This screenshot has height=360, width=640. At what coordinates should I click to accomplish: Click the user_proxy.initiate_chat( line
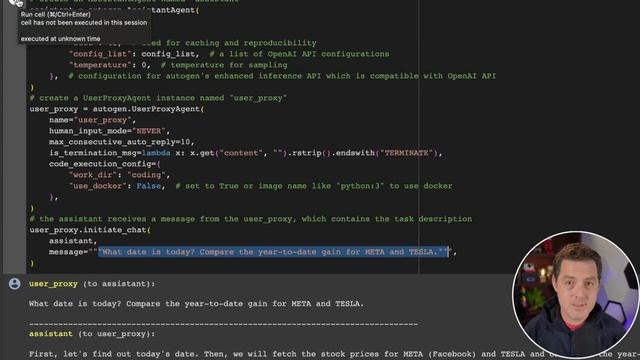coord(90,230)
